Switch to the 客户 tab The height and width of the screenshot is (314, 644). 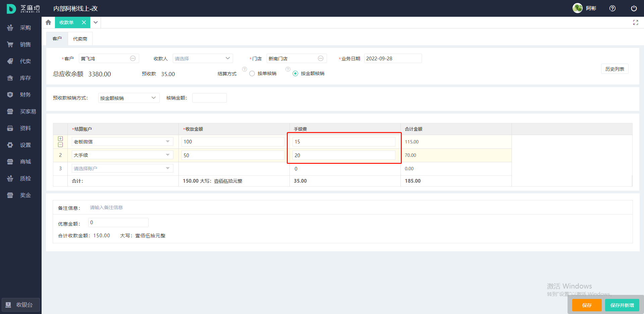point(57,39)
